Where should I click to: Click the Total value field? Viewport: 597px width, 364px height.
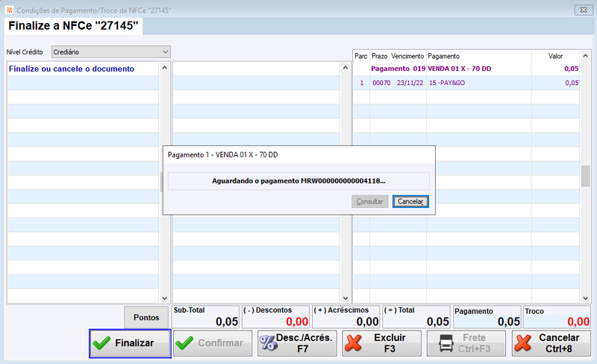coord(416,317)
